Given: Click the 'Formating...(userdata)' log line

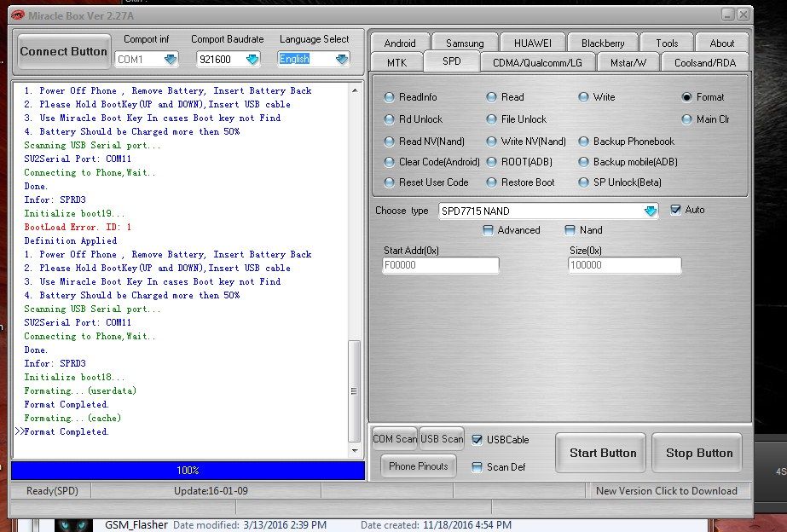Looking at the screenshot, I should point(80,390).
